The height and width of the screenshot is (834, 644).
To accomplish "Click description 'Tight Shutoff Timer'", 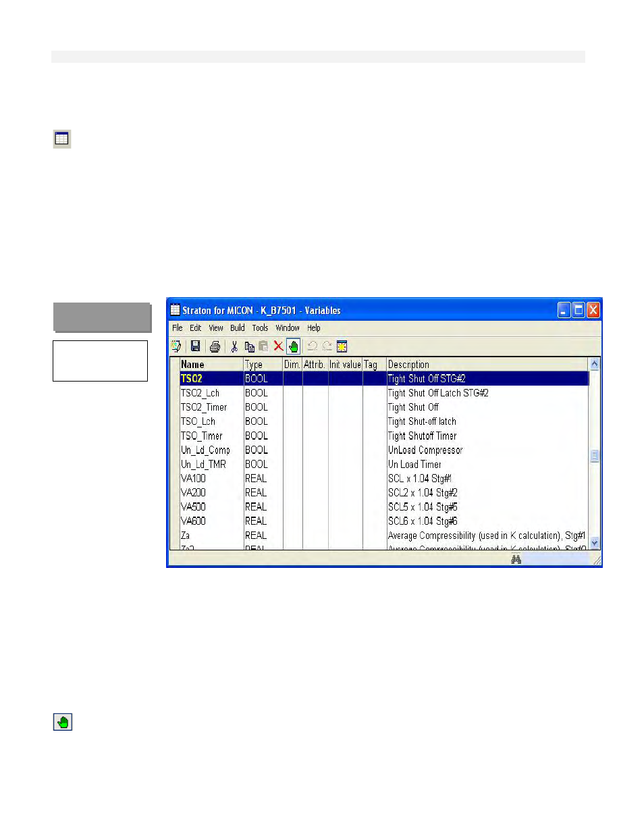I will pos(422,436).
